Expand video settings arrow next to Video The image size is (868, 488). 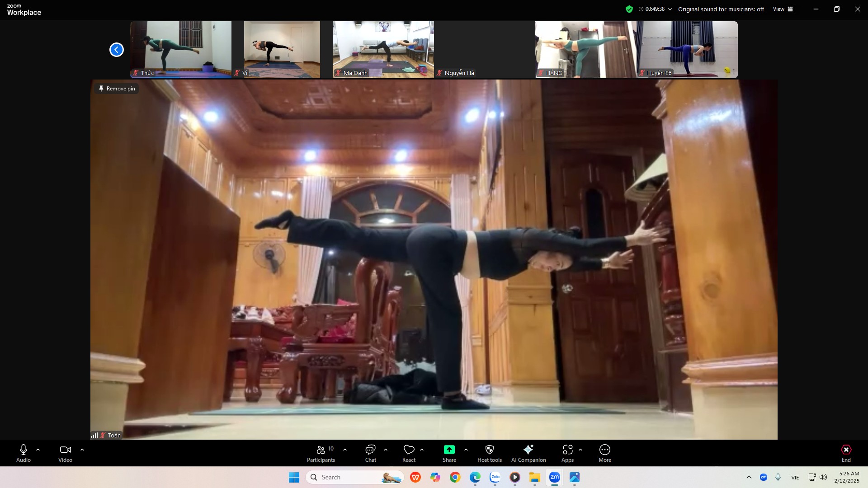[82, 450]
